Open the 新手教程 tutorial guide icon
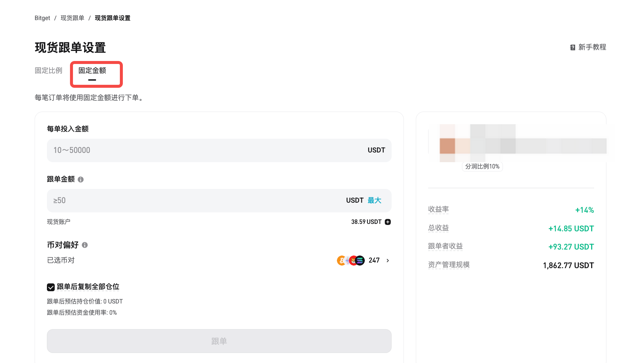This screenshot has width=644, height=363. point(573,47)
